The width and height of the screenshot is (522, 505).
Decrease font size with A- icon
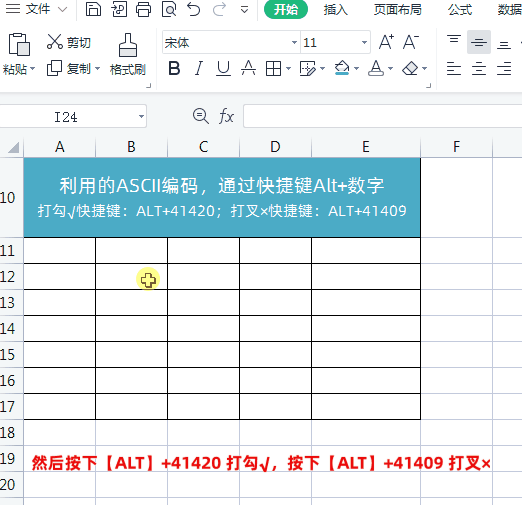pos(411,42)
